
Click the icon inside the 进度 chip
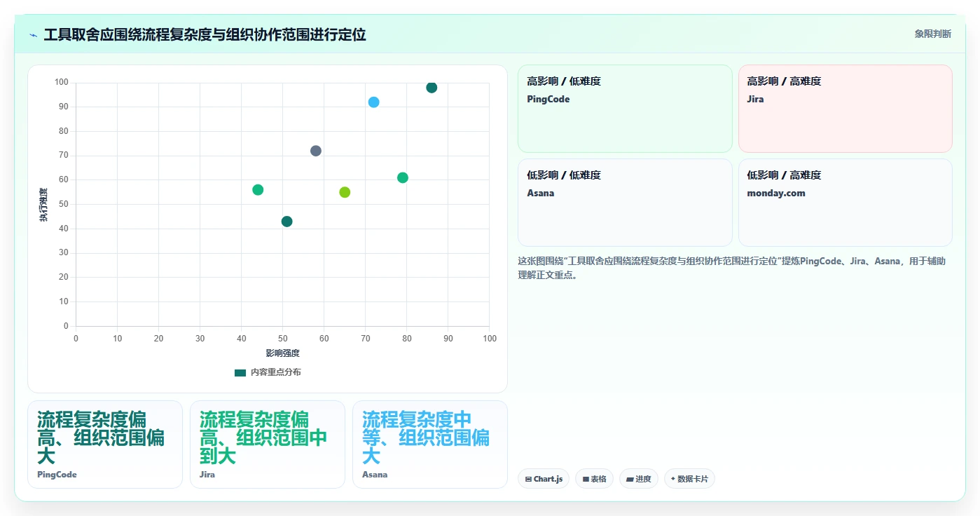[x=630, y=480]
